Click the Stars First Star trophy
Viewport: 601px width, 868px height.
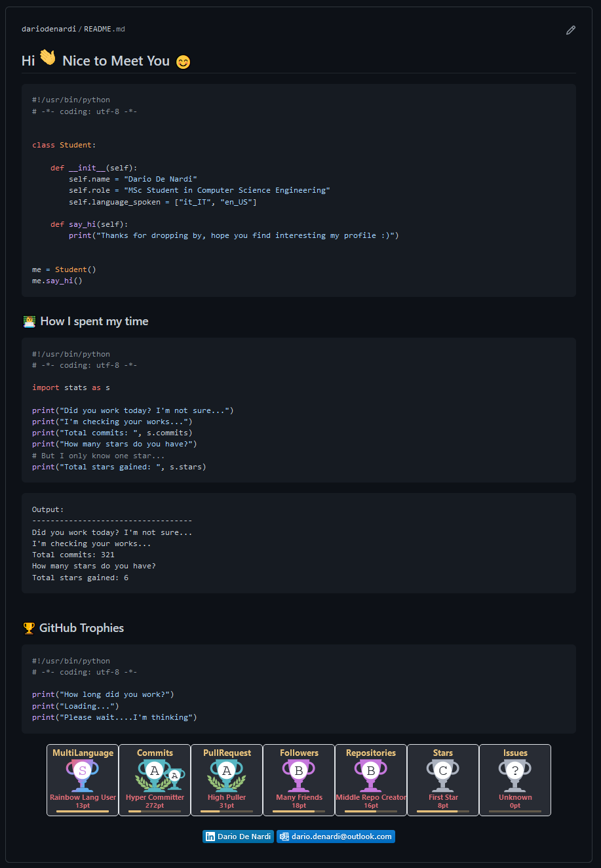point(443,780)
